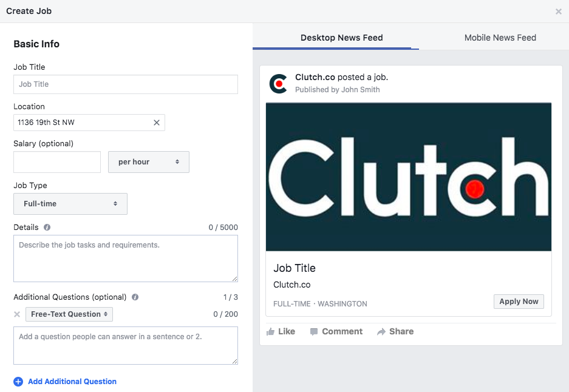Open the Free-Text Question type dropdown

[x=70, y=314]
